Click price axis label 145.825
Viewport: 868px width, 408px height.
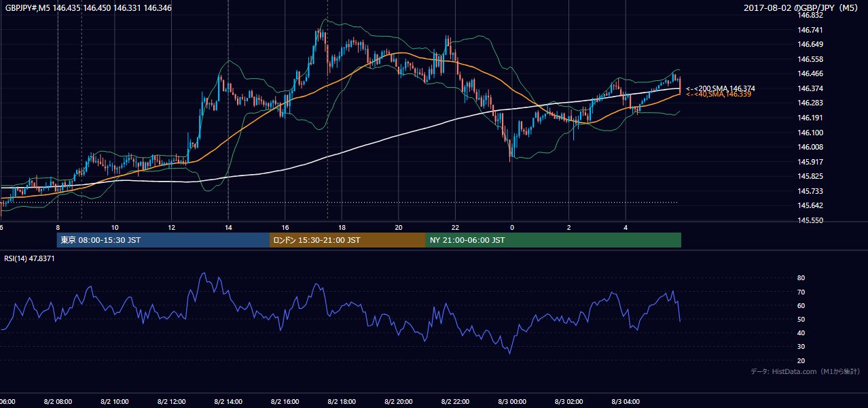point(810,177)
